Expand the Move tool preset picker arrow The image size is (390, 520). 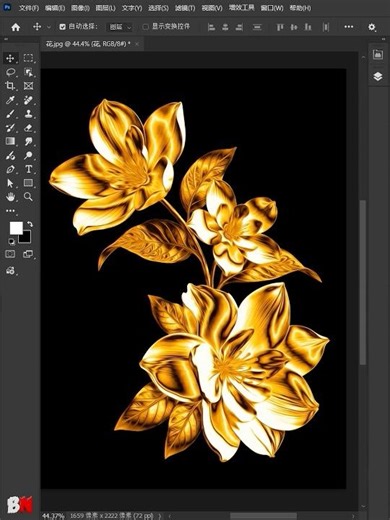click(x=49, y=27)
